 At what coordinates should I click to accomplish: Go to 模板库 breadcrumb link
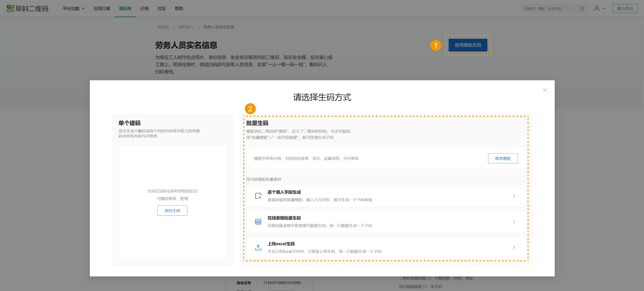[x=163, y=27]
